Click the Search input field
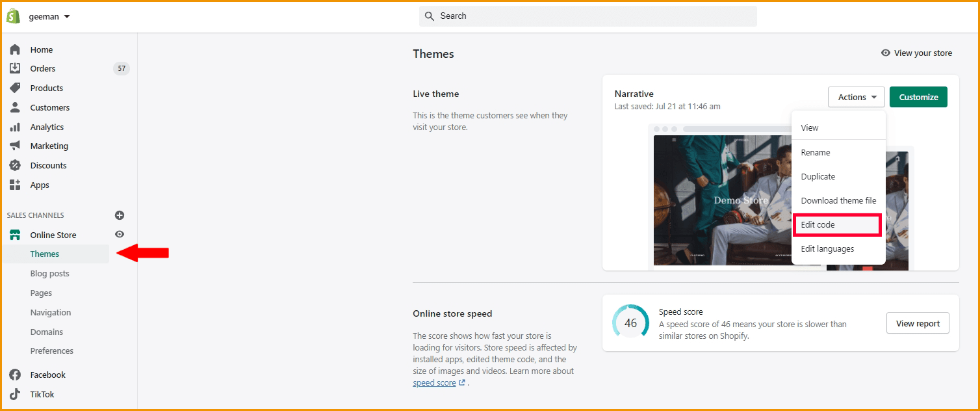 click(587, 16)
